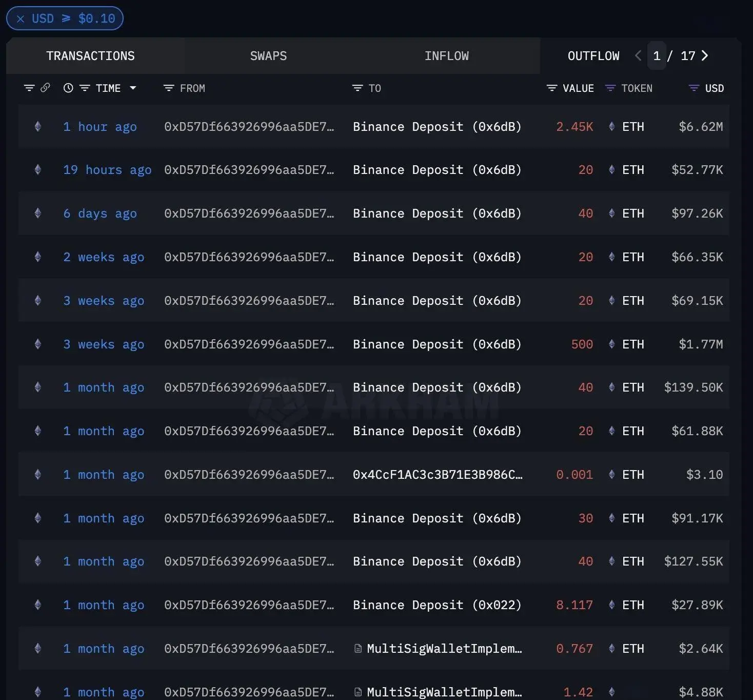
Task: Click the page number field showing 1
Action: coord(657,55)
